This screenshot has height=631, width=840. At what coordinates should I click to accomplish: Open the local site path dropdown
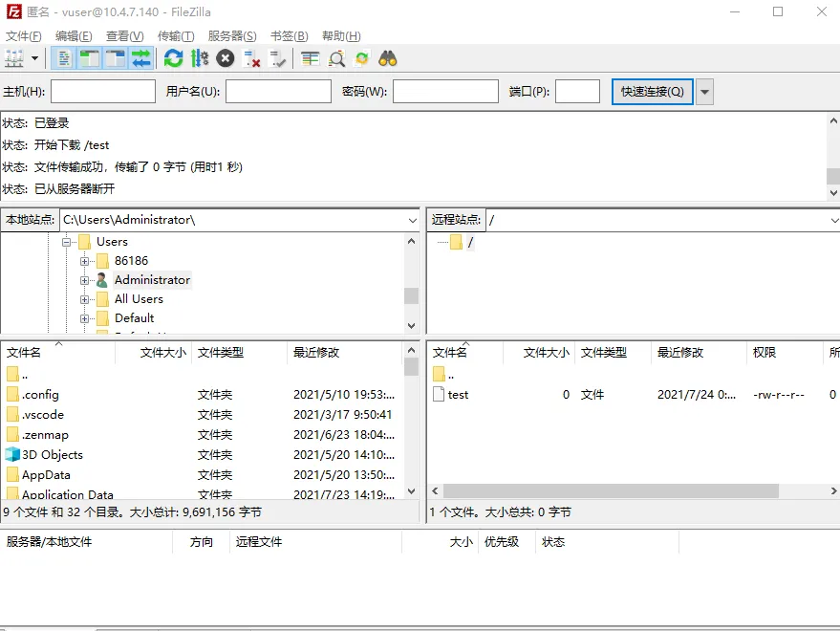(412, 220)
